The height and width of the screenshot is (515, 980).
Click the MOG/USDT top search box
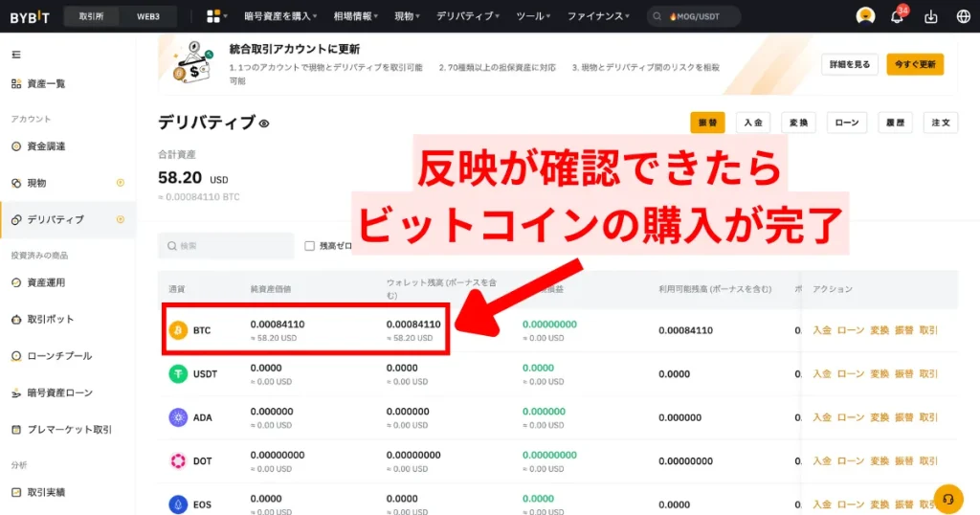pos(694,16)
